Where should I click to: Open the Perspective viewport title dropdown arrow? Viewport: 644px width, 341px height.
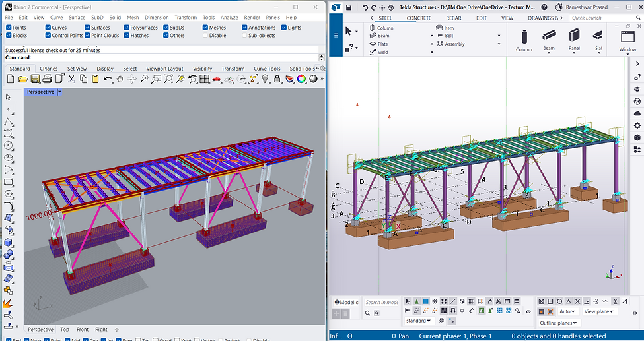click(59, 92)
